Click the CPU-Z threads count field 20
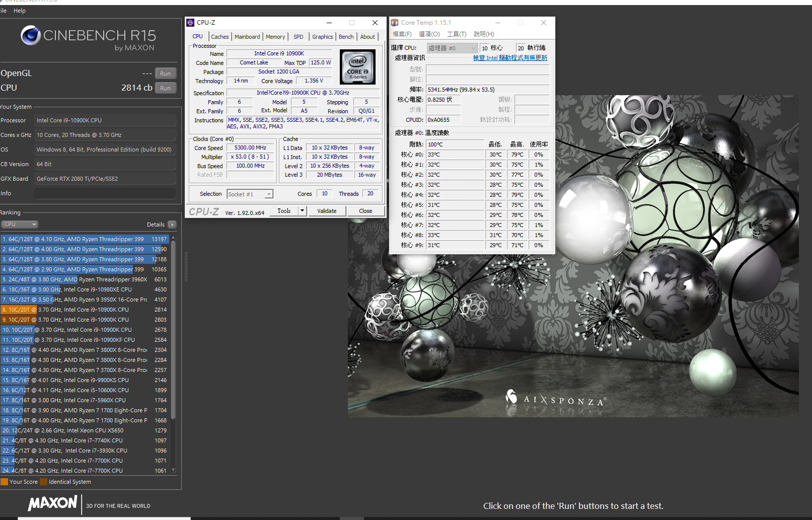Image resolution: width=812 pixels, height=520 pixels. coord(371,194)
